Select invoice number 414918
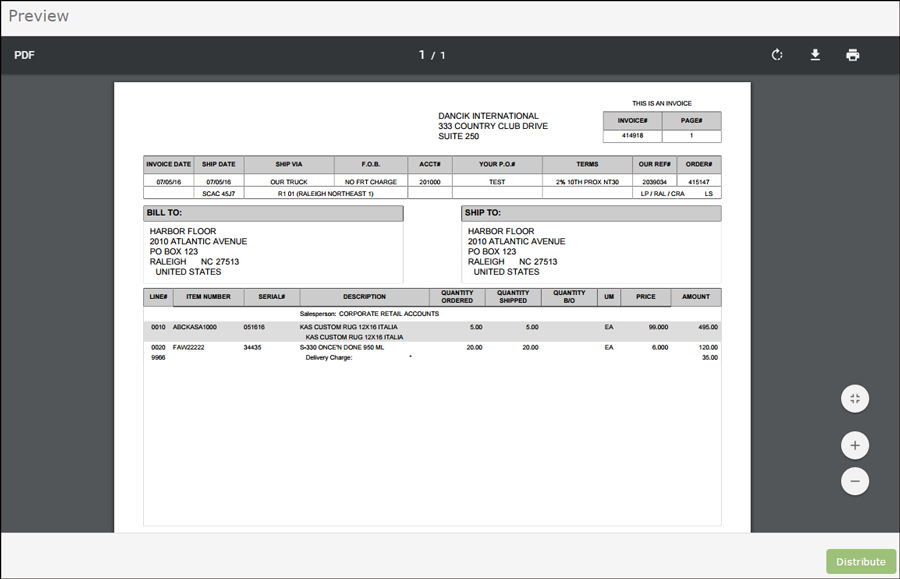The image size is (900, 579). pyautogui.click(x=632, y=135)
